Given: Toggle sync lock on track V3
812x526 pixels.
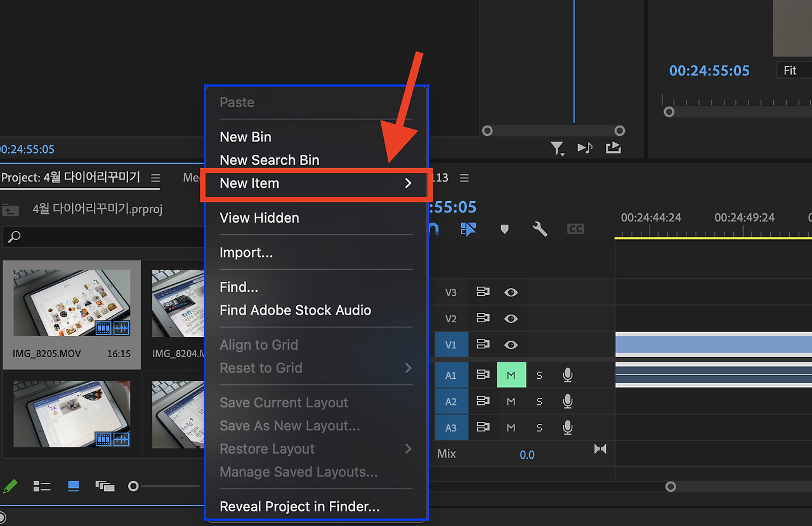Looking at the screenshot, I should pos(483,293).
